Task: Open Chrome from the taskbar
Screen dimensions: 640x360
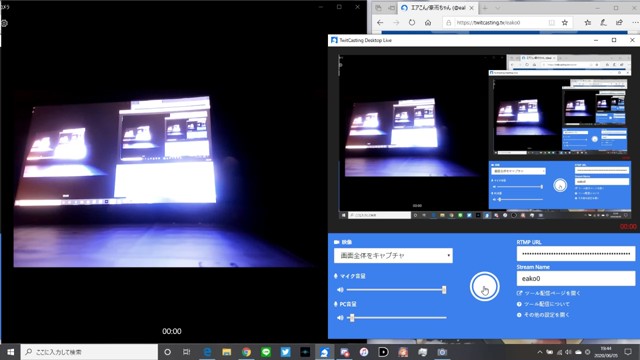Action: (x=246, y=352)
